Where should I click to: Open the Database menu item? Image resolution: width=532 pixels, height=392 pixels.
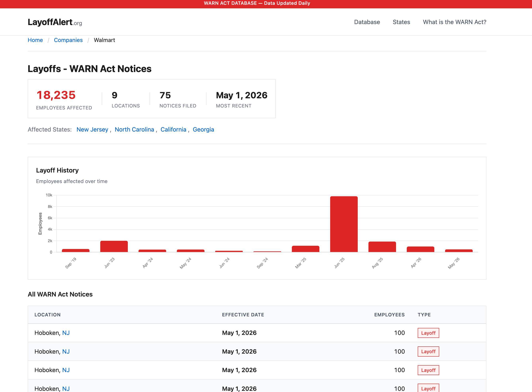click(x=367, y=22)
